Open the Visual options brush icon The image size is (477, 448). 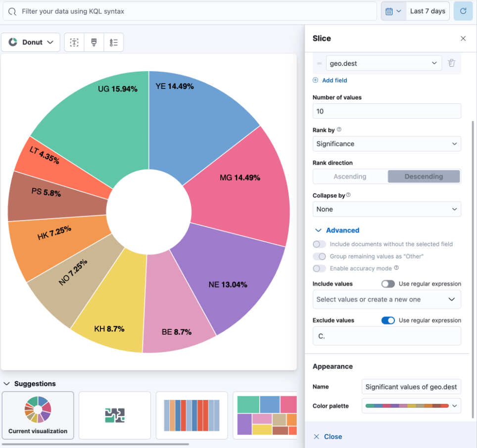[94, 42]
